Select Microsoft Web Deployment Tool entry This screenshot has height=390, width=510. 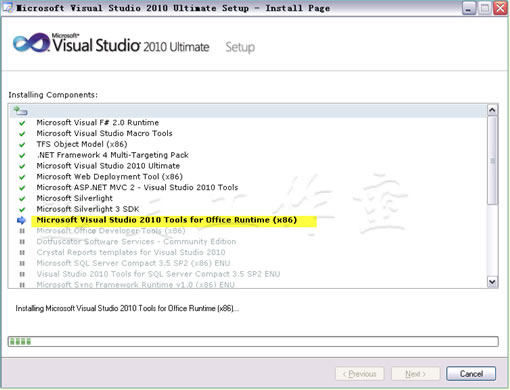coord(110,177)
